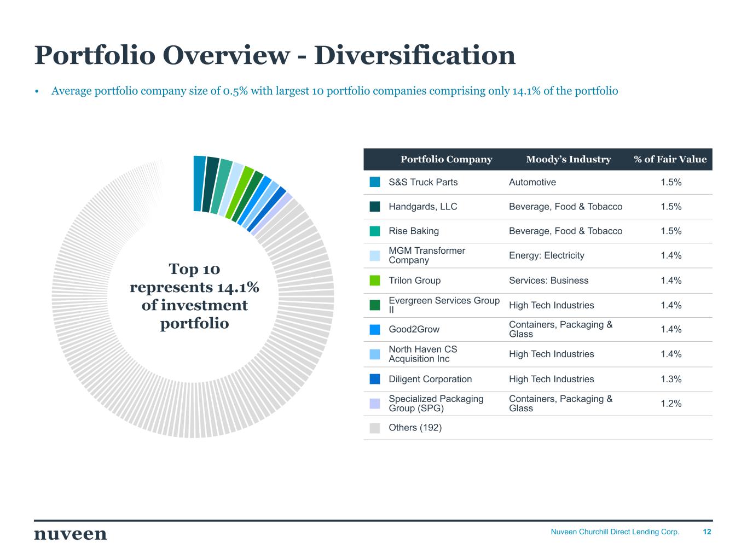The width and height of the screenshot is (747, 560).
Task: Click Nuveen Churchill Direct Lending Corp. footer text
Action: [x=615, y=532]
